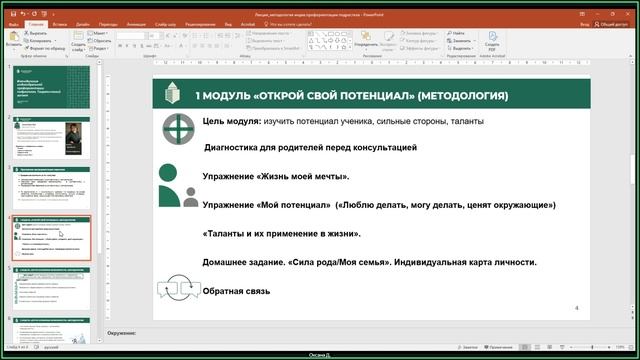Open the Упорядочить arrange menu

[x=366, y=40]
